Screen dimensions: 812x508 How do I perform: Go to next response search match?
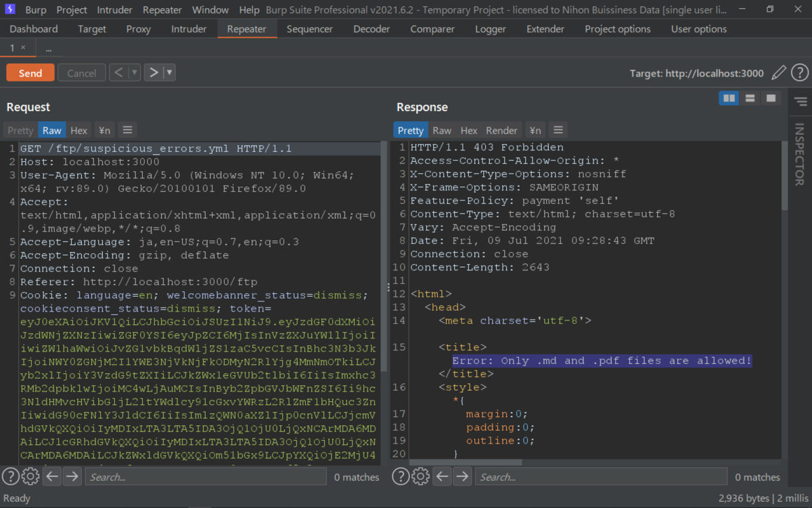pyautogui.click(x=462, y=476)
